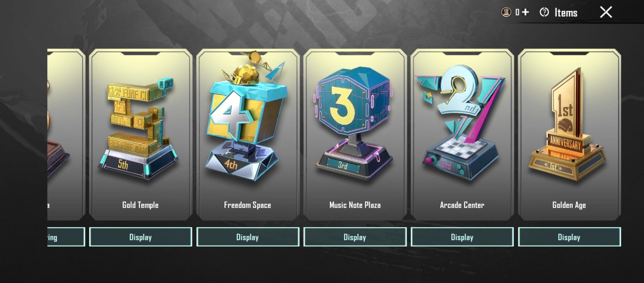Display the Arcade Center item
Image resolution: width=644 pixels, height=283 pixels.
[x=462, y=237]
